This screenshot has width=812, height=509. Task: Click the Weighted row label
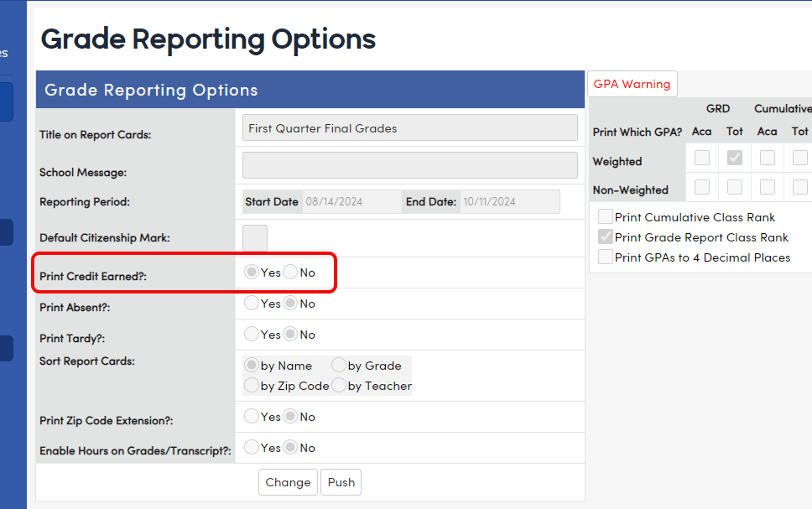617,162
